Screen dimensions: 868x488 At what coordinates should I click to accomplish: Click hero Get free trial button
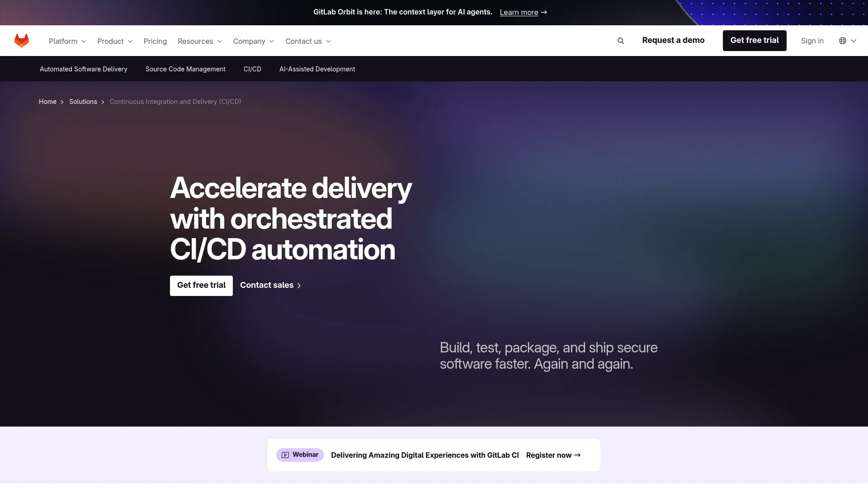[201, 286]
